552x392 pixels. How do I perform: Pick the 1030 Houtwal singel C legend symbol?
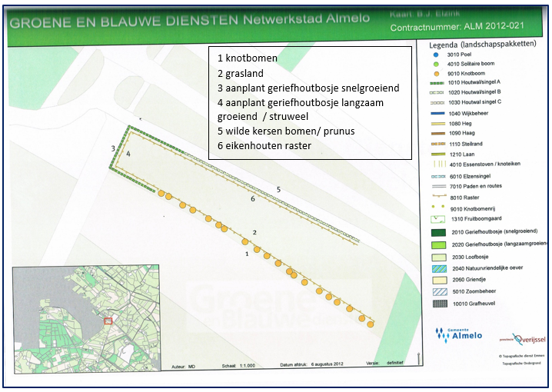tap(437, 103)
